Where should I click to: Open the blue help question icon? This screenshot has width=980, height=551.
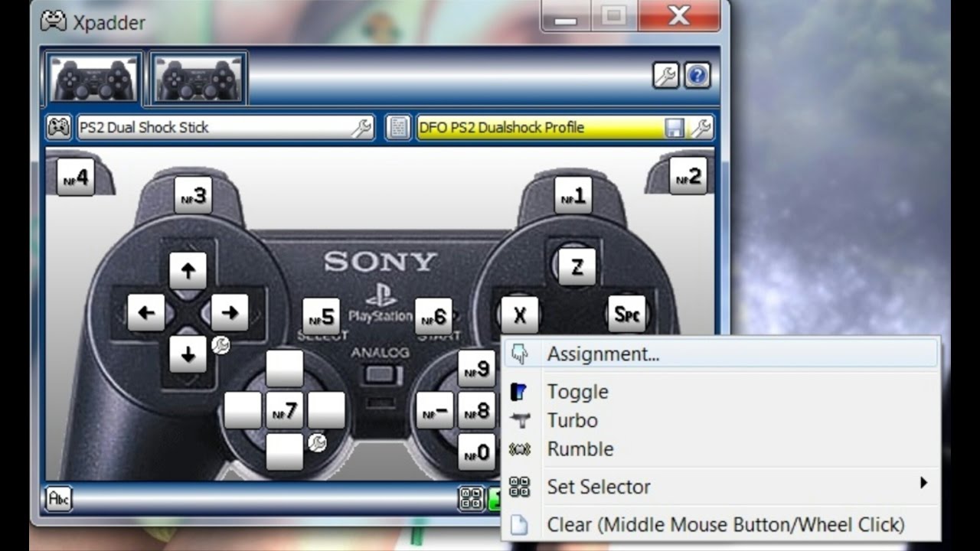point(697,76)
